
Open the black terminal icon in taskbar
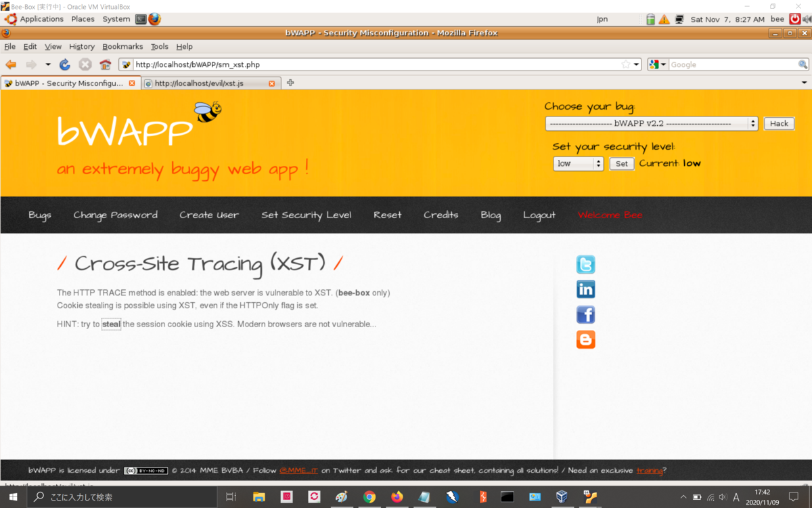click(507, 496)
